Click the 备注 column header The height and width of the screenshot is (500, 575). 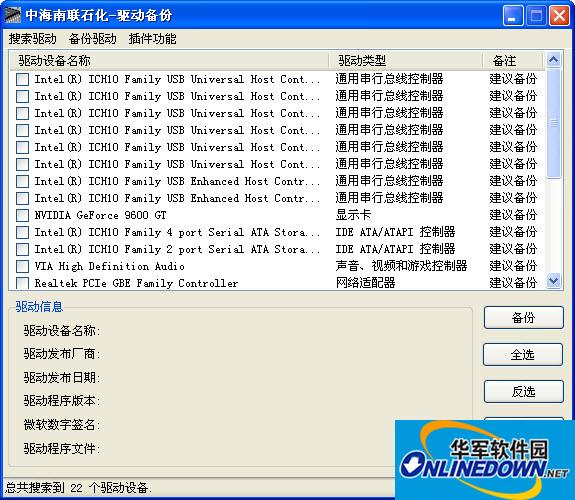coord(513,61)
